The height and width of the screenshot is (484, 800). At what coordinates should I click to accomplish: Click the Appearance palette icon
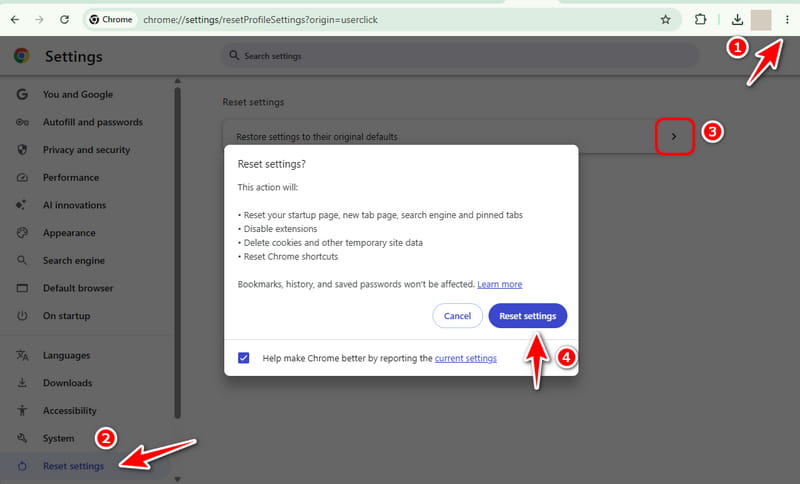pyautogui.click(x=22, y=233)
